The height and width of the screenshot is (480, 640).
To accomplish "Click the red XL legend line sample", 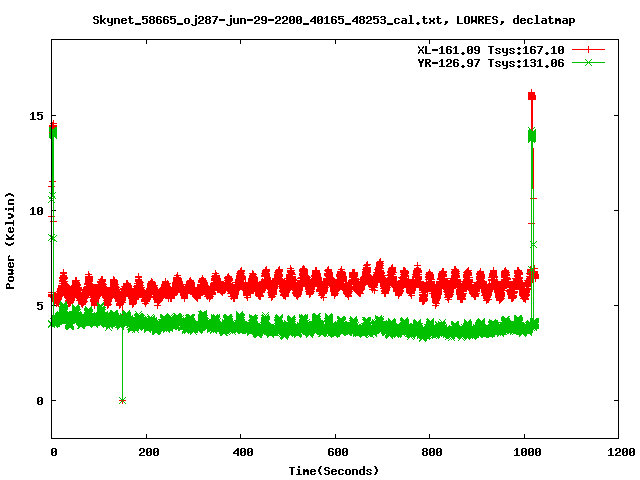I will (x=588, y=50).
